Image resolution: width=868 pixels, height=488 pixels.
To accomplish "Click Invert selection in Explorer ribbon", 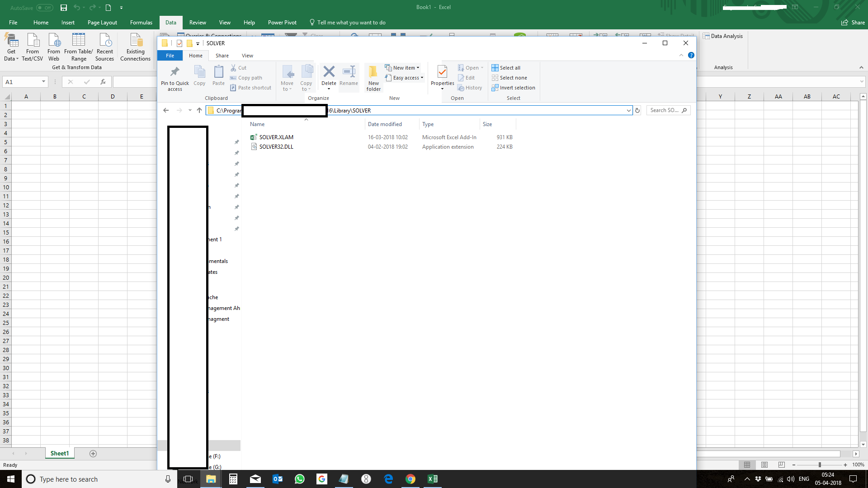I will tap(517, 88).
